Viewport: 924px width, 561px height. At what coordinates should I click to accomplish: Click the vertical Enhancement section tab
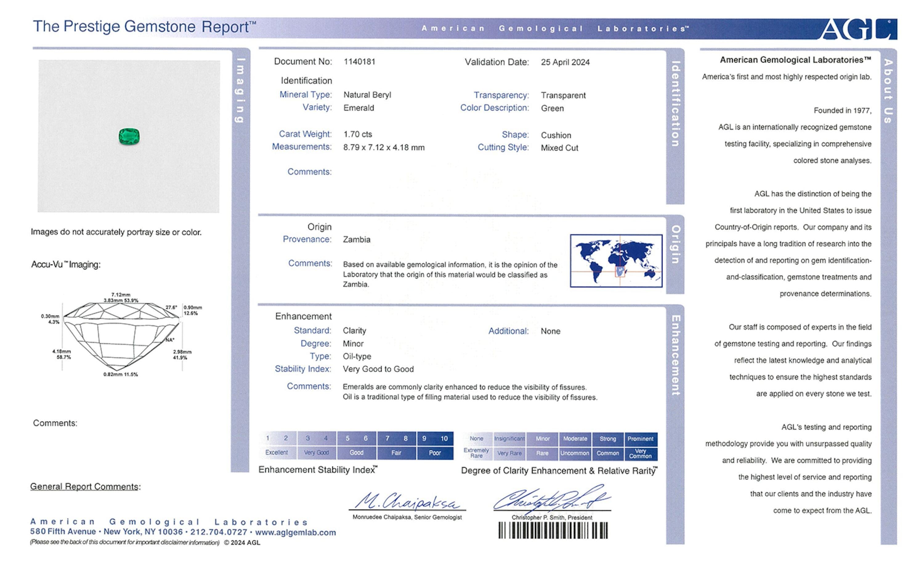click(x=675, y=355)
